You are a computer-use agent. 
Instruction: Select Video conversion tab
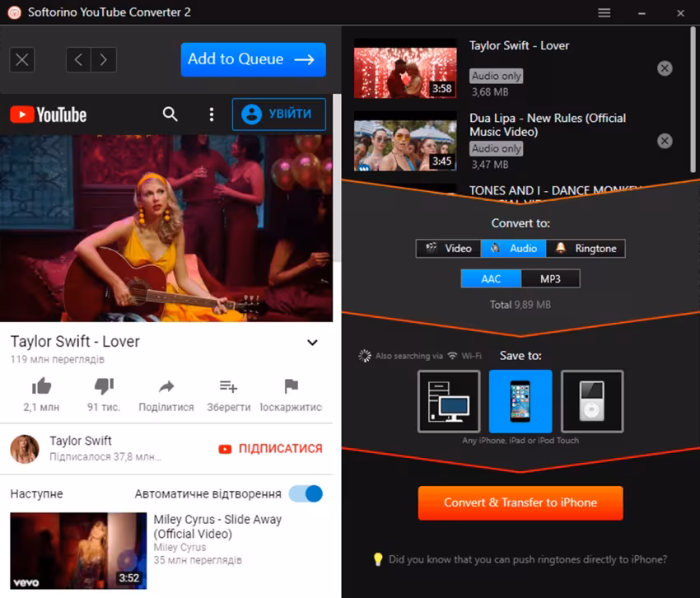[x=448, y=248]
